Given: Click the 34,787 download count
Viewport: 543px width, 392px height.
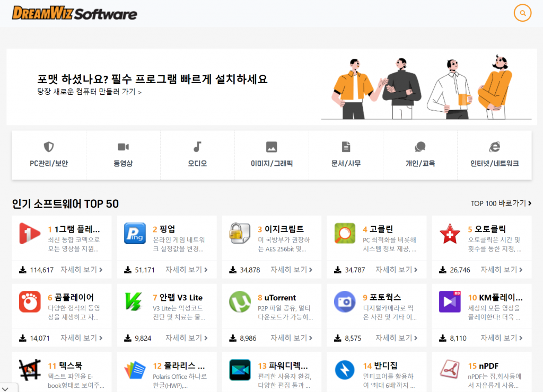Looking at the screenshot, I should [x=355, y=270].
